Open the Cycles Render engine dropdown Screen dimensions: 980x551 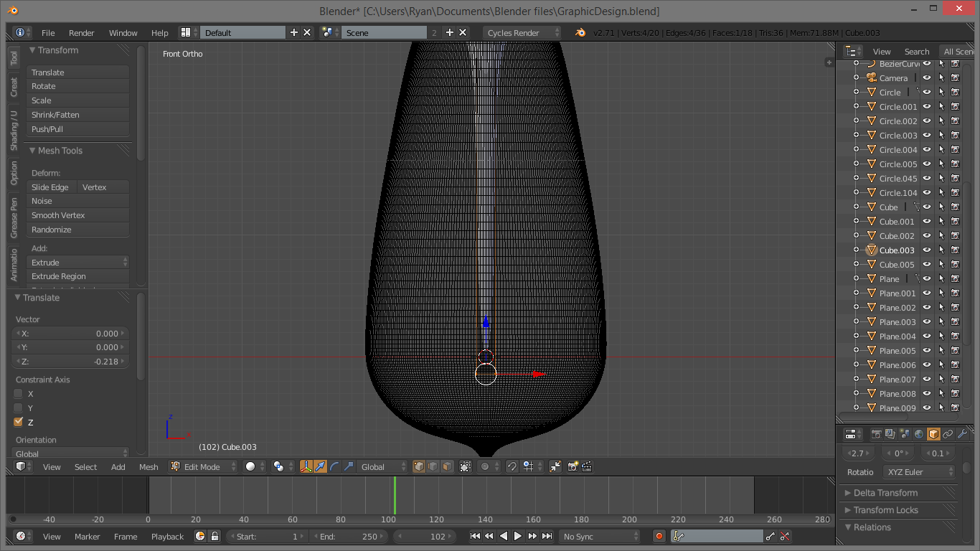pos(522,32)
